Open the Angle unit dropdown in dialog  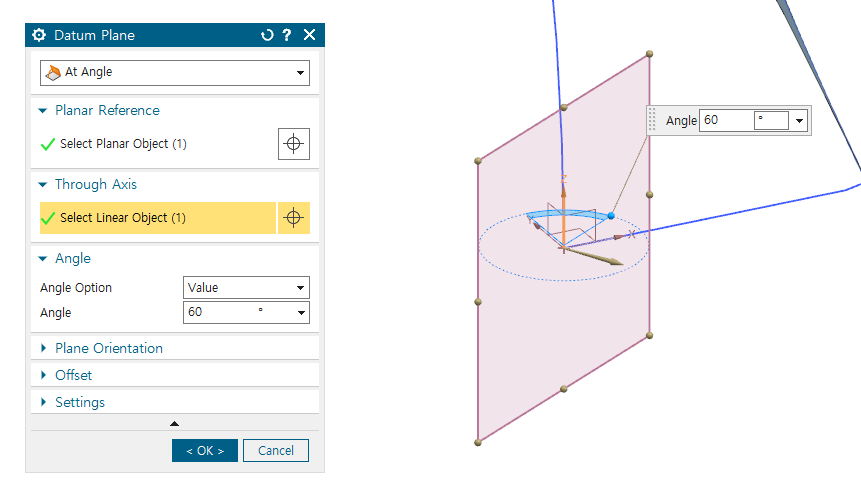click(301, 313)
